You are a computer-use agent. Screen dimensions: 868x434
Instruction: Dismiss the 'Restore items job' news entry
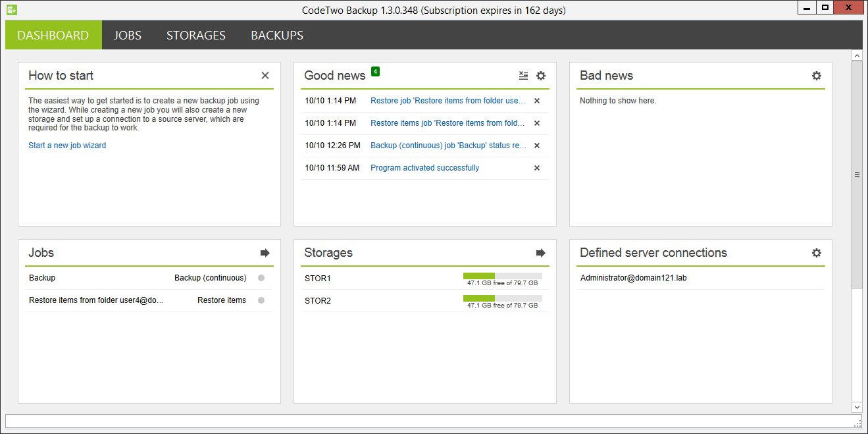click(x=537, y=123)
